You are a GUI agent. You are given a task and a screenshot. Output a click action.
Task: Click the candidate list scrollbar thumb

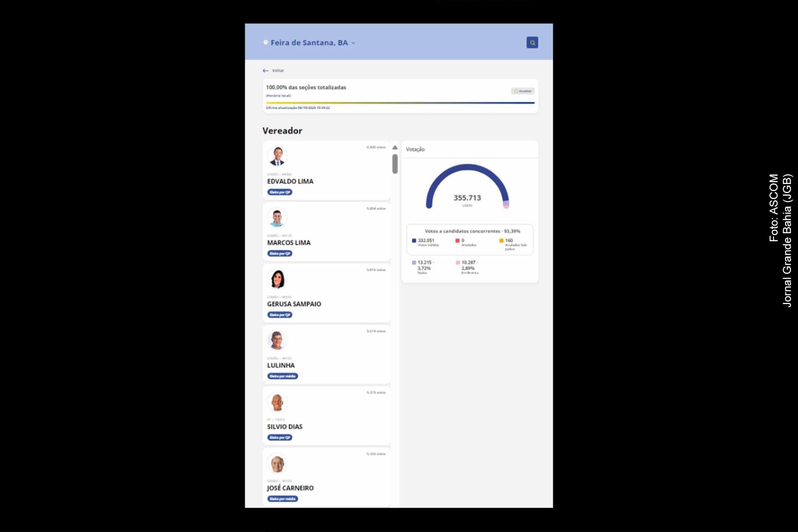[395, 164]
